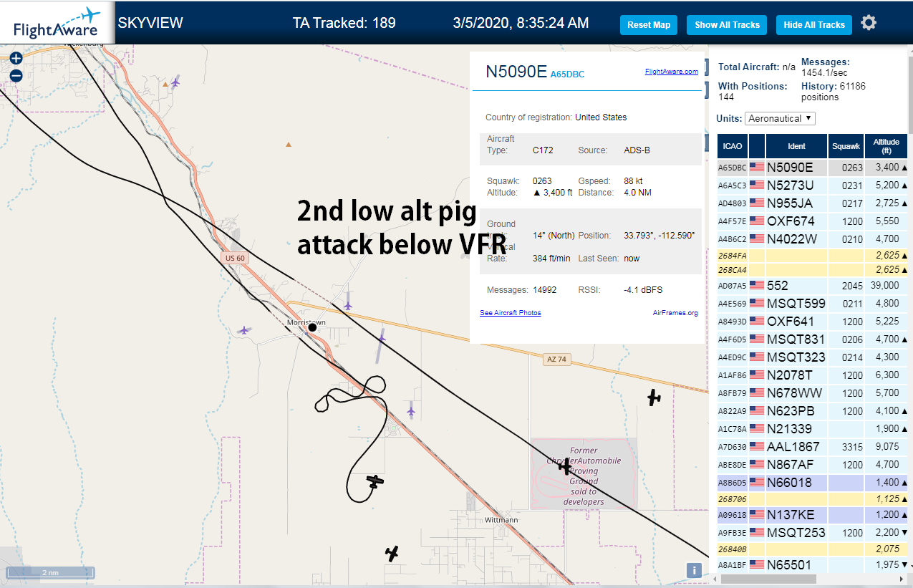Click the N5090E title in info panel
Screen dimensions: 913x588
tap(516, 72)
